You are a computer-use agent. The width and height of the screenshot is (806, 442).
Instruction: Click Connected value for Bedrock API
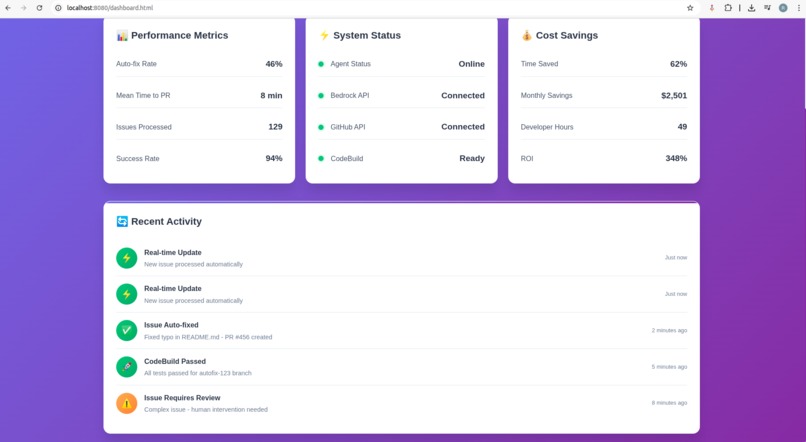click(x=463, y=96)
